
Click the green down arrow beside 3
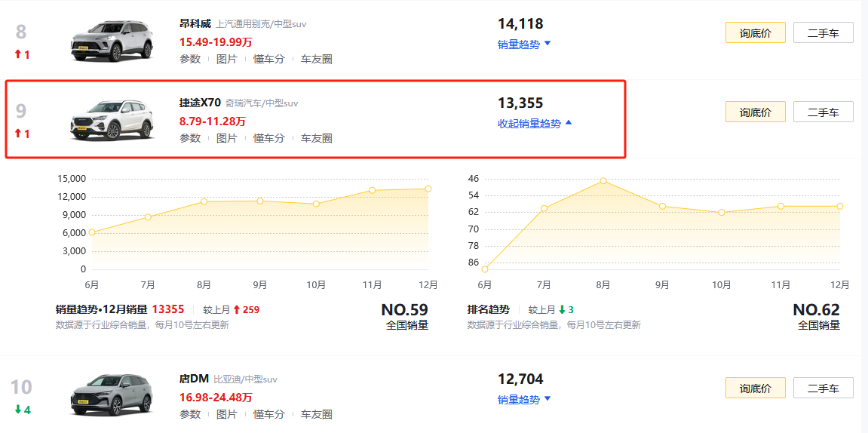pyautogui.click(x=561, y=309)
